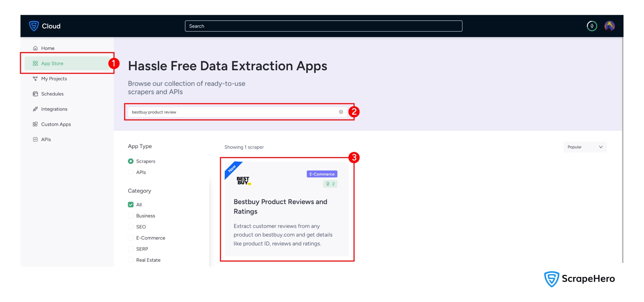
Task: Click the ScrapeHero Cloud shield logo
Action: click(x=34, y=26)
